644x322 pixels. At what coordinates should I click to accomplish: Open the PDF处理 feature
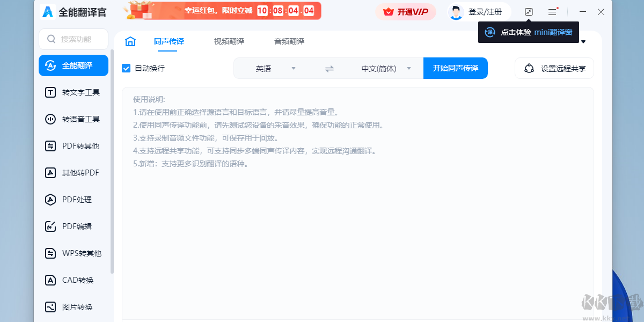[x=74, y=199]
